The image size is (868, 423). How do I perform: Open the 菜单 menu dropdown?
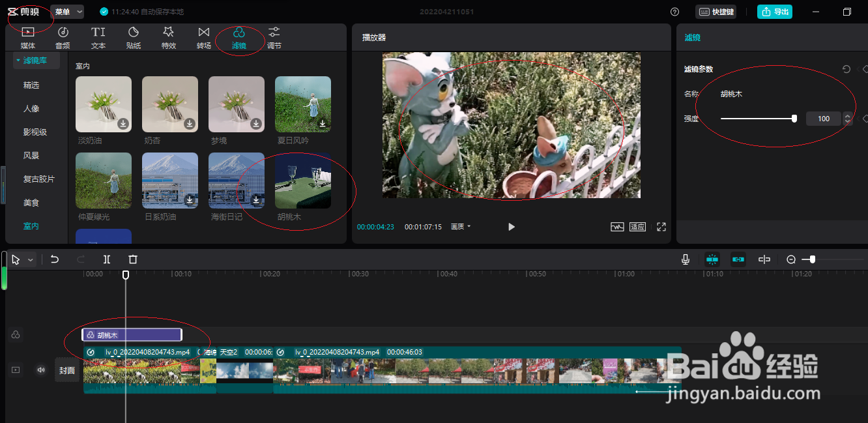coord(68,12)
